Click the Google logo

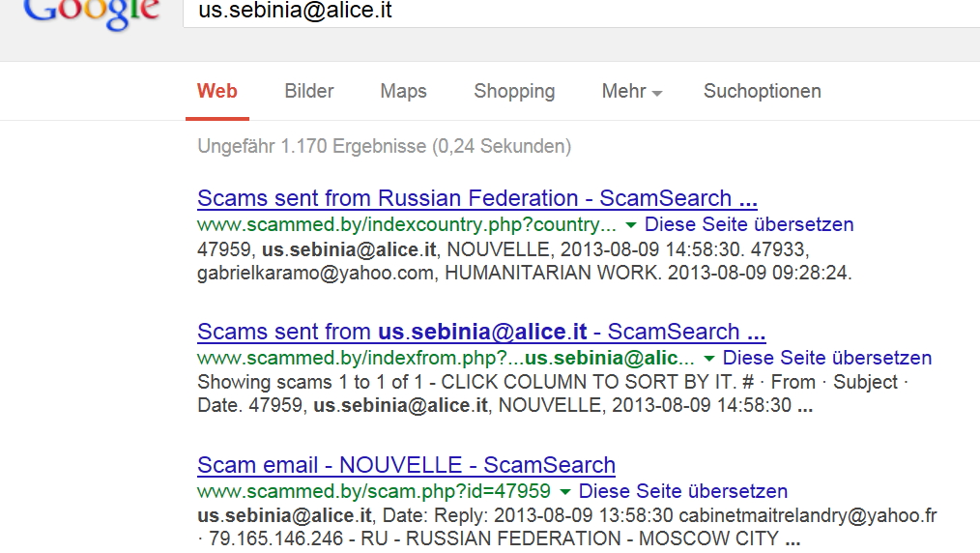click(x=91, y=13)
